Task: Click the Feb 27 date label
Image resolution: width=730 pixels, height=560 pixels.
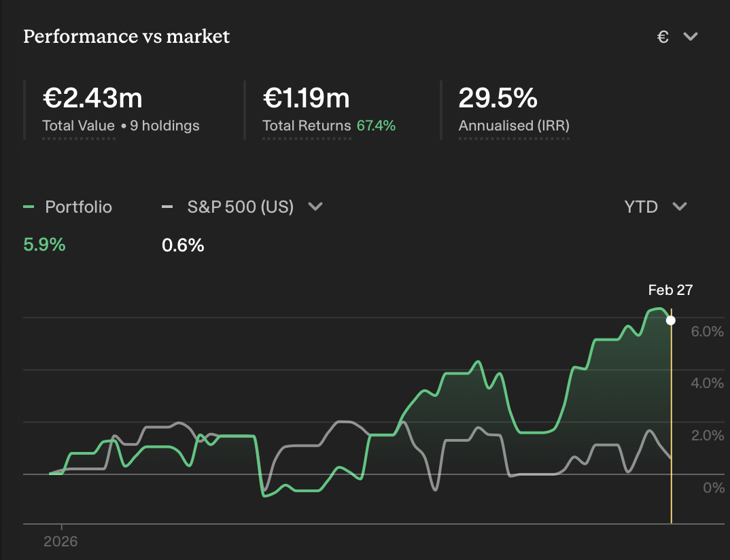Action: (x=670, y=290)
